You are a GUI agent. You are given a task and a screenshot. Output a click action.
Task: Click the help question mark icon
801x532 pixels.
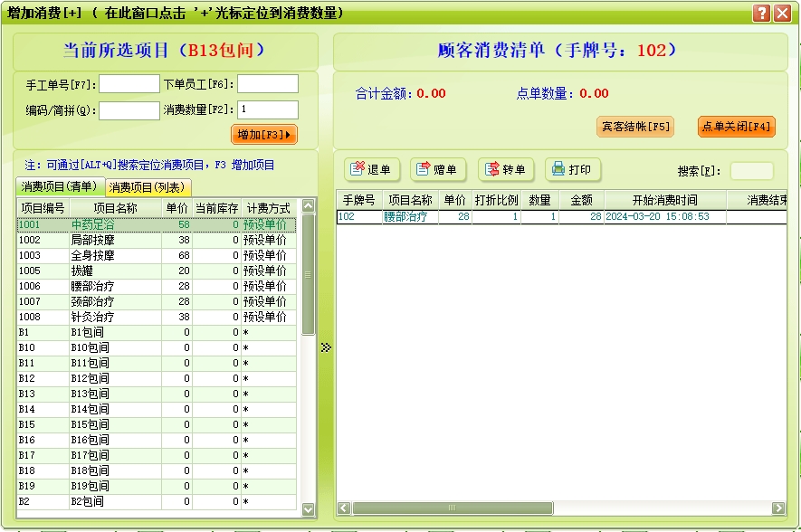[x=762, y=14]
